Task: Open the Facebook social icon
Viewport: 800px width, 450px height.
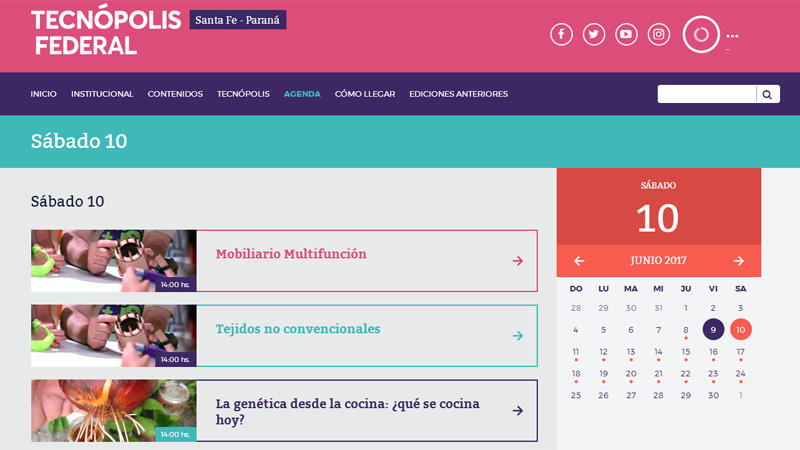Action: coord(561,34)
